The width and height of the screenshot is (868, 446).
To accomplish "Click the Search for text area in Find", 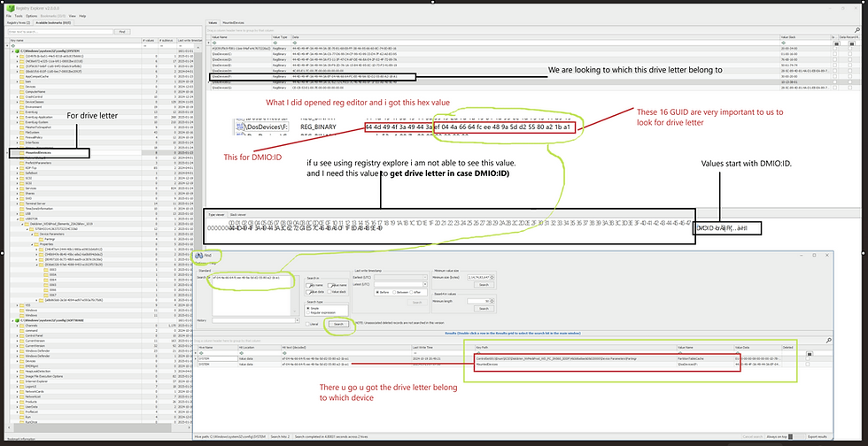I will pos(252,296).
